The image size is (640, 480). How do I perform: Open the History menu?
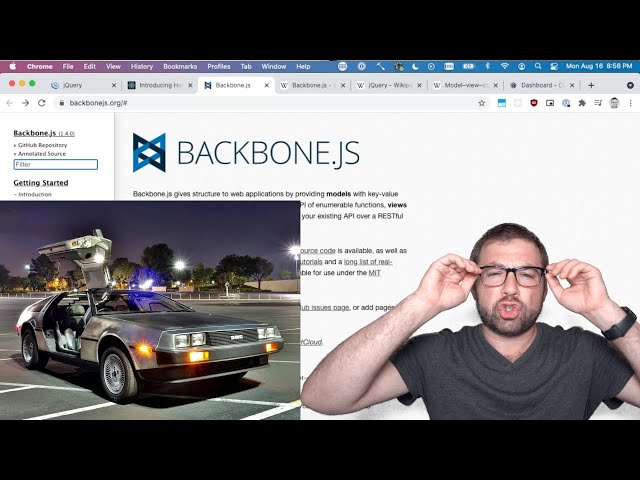point(142,66)
